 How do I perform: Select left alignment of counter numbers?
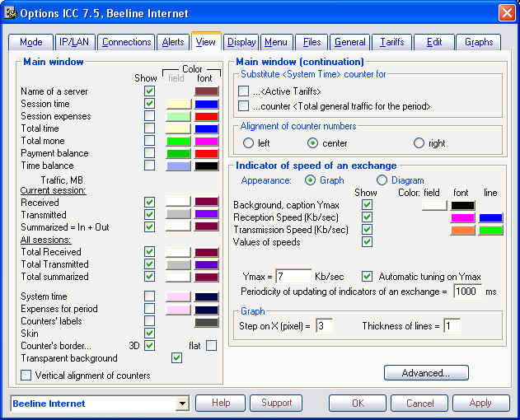(x=248, y=143)
